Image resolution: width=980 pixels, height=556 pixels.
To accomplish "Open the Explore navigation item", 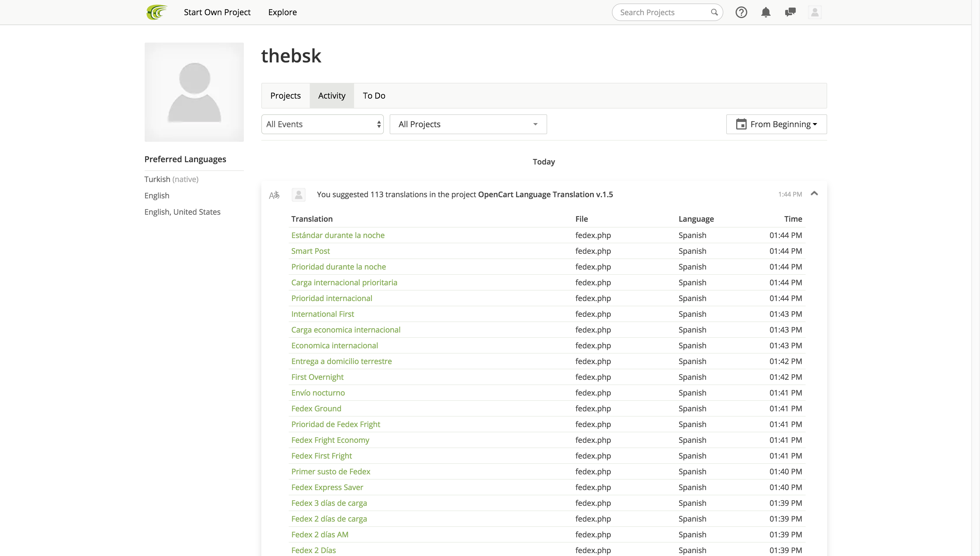I will click(282, 12).
